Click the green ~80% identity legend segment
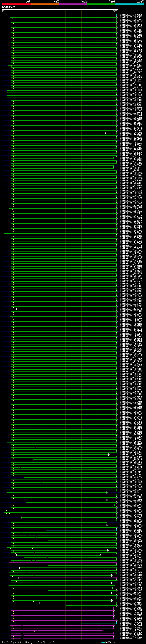 coord(101,4)
